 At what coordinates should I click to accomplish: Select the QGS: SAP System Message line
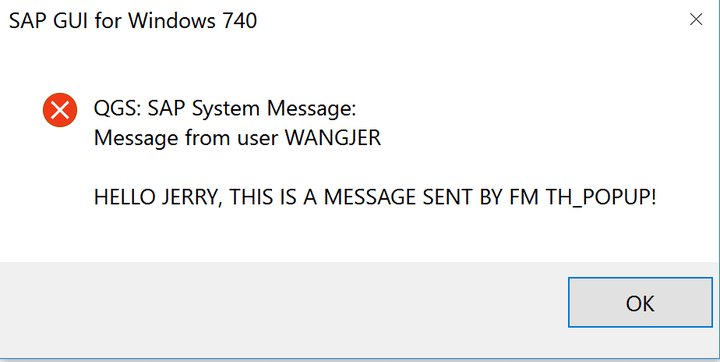pyautogui.click(x=225, y=109)
